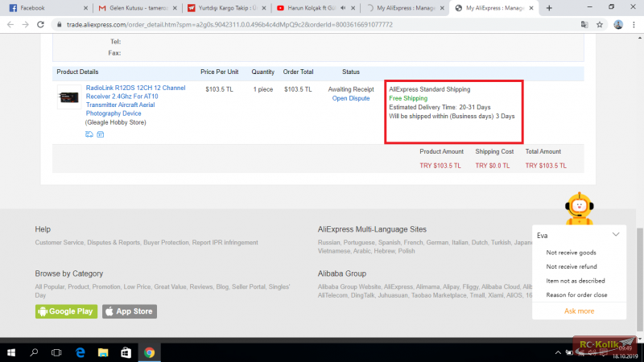Open the Seller Portal footer link
This screenshot has height=362, width=644.
[x=249, y=287]
